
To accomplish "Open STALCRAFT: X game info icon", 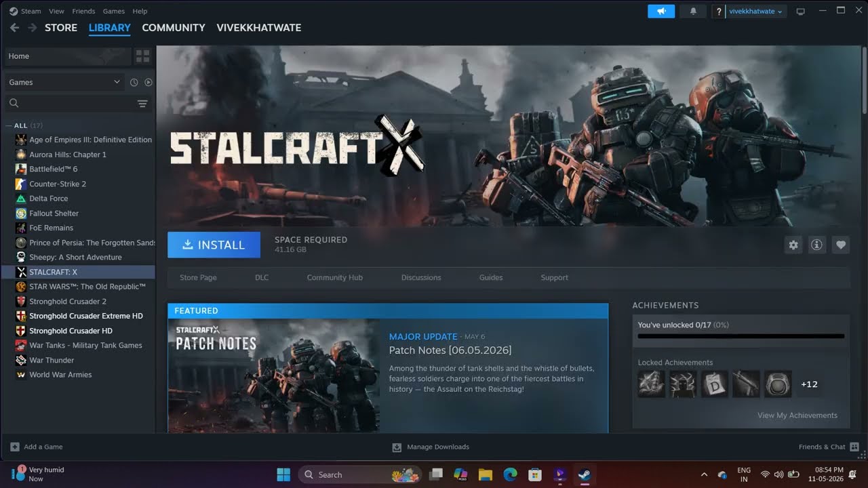I will coord(817,245).
